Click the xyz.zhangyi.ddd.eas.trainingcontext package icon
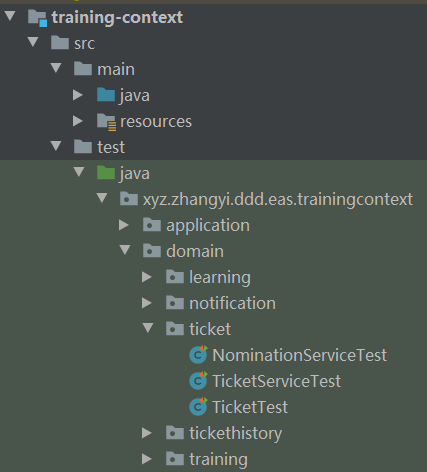Viewport: 427px width, 472px height. [129, 199]
